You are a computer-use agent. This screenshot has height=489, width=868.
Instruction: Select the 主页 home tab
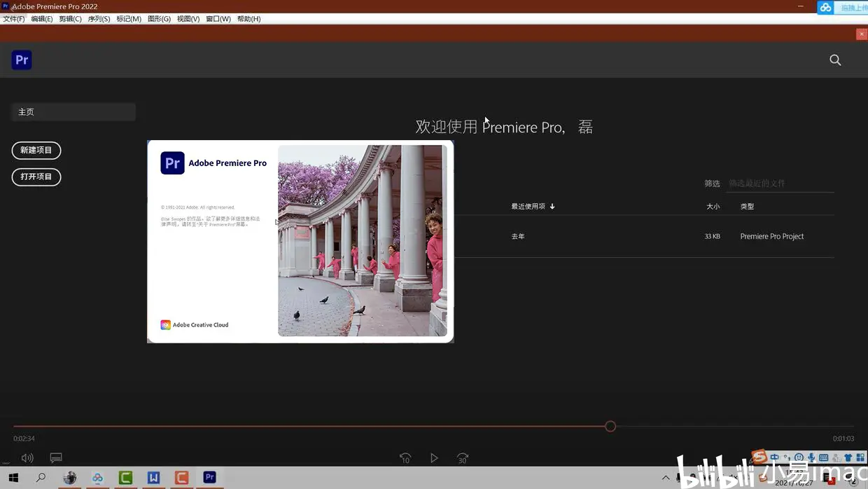(x=73, y=112)
